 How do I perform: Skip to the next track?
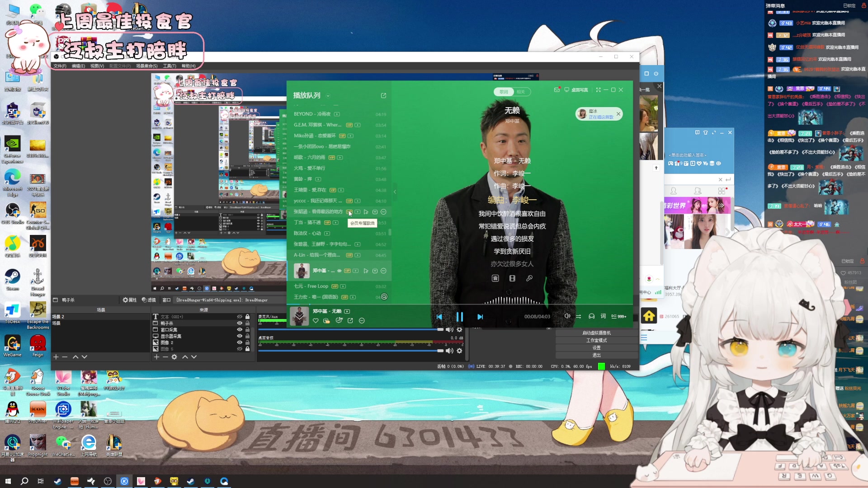480,317
